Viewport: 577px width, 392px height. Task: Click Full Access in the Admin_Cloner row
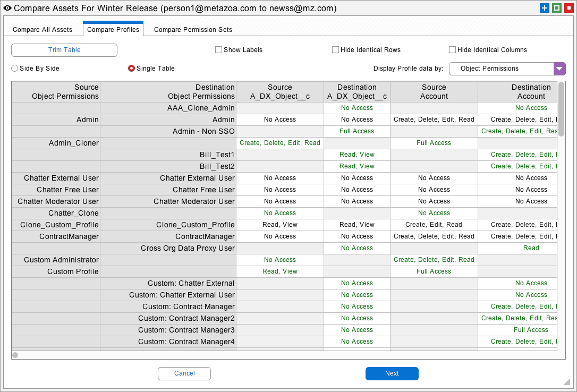click(434, 143)
